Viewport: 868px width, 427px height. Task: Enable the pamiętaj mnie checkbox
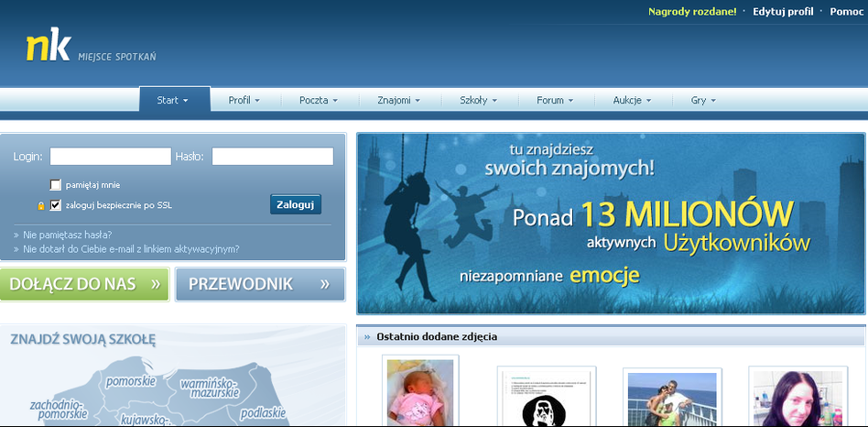[x=56, y=184]
